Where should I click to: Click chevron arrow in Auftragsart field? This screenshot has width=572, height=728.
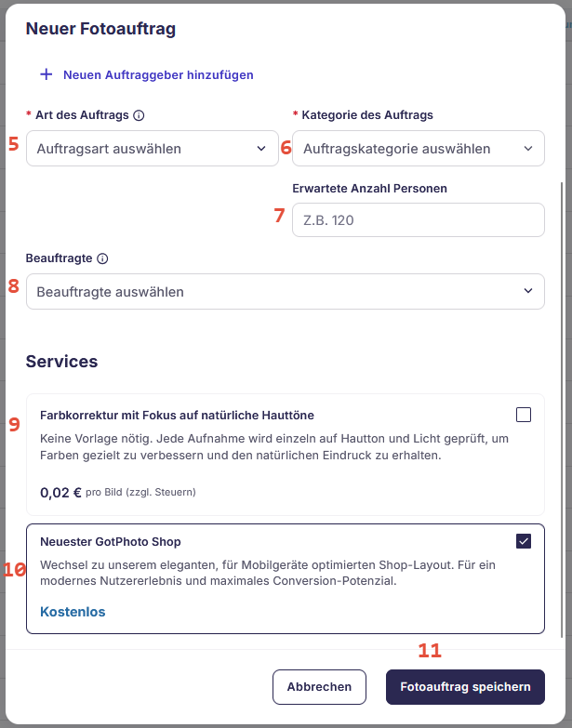(x=261, y=149)
